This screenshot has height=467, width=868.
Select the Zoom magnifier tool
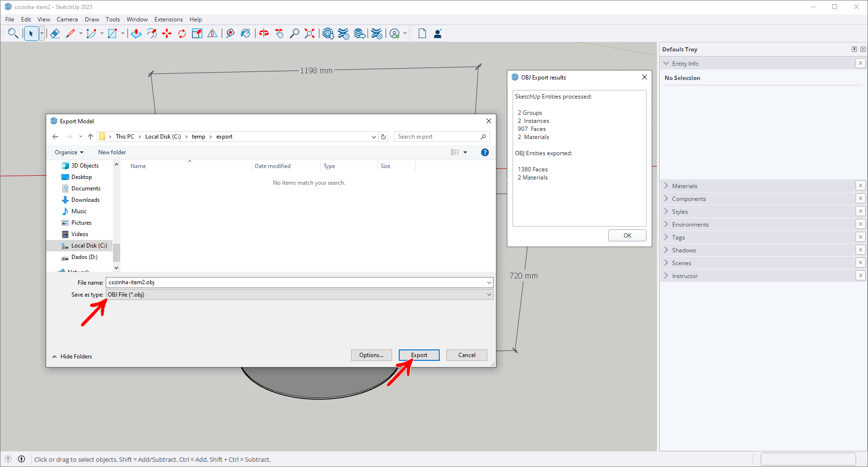294,33
